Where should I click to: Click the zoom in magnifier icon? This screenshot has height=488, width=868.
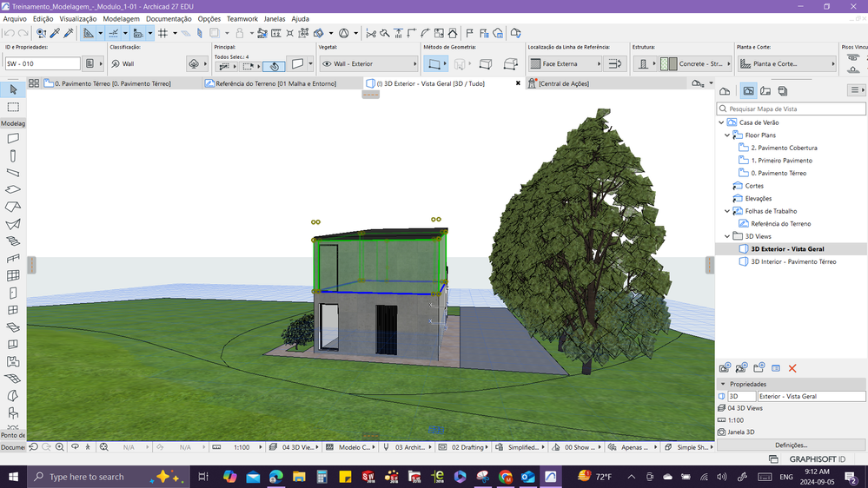(60, 447)
